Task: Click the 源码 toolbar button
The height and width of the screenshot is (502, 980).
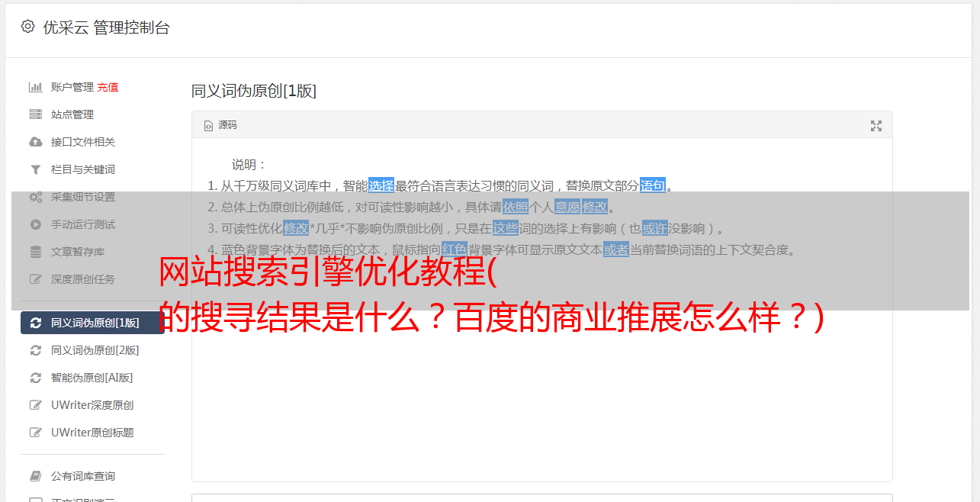Action: tap(220, 125)
